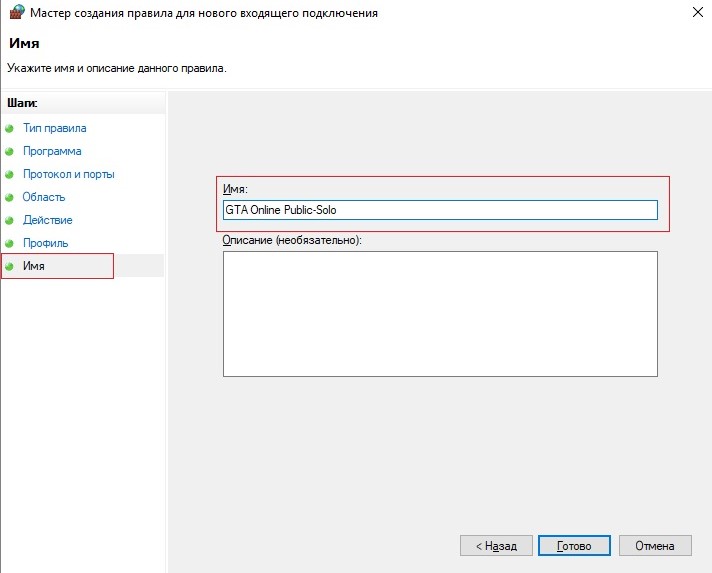This screenshot has width=712, height=573.
Task: Click green bullet next to 'Программа'
Action: [10, 152]
